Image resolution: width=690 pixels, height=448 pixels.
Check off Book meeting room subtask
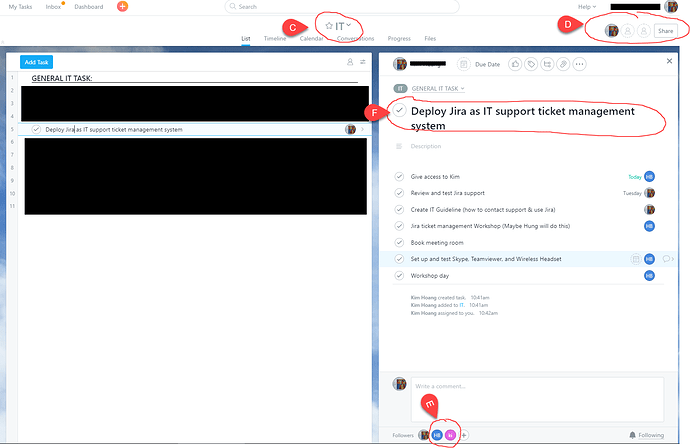coord(399,242)
